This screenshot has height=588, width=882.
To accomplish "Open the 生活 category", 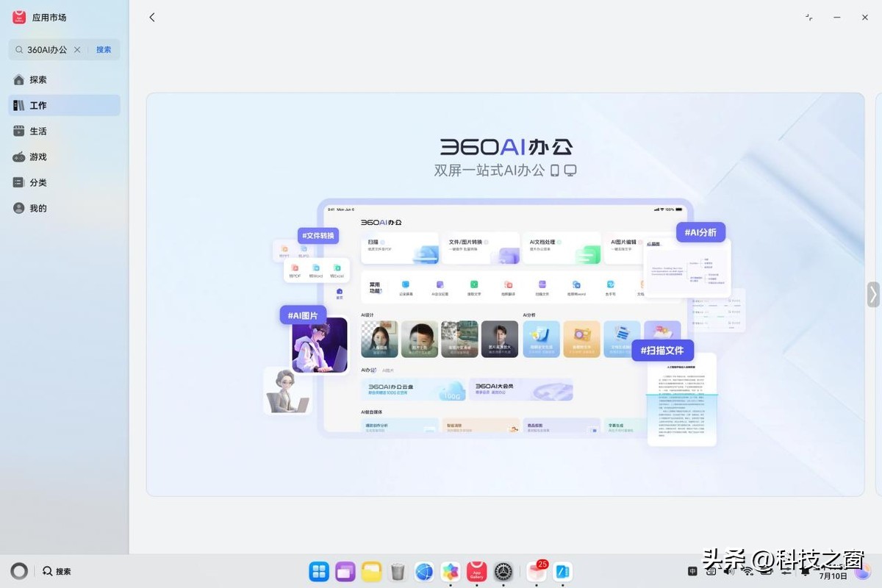I will (65, 131).
